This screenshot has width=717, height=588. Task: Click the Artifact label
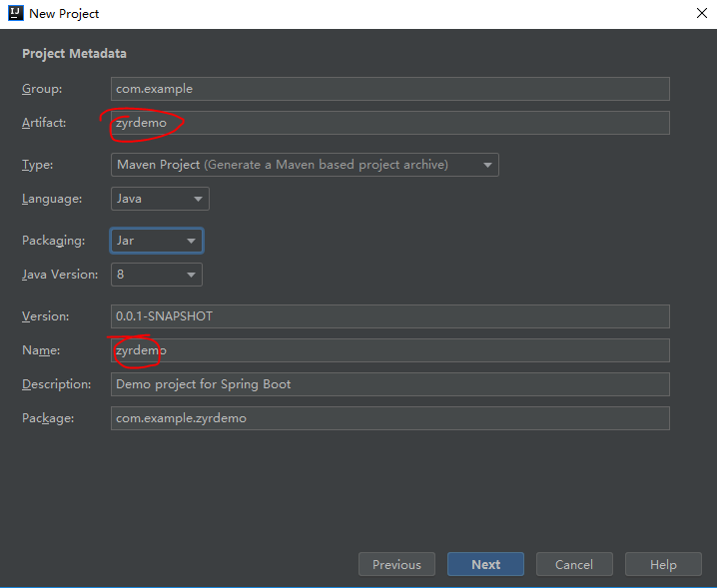tap(44, 123)
